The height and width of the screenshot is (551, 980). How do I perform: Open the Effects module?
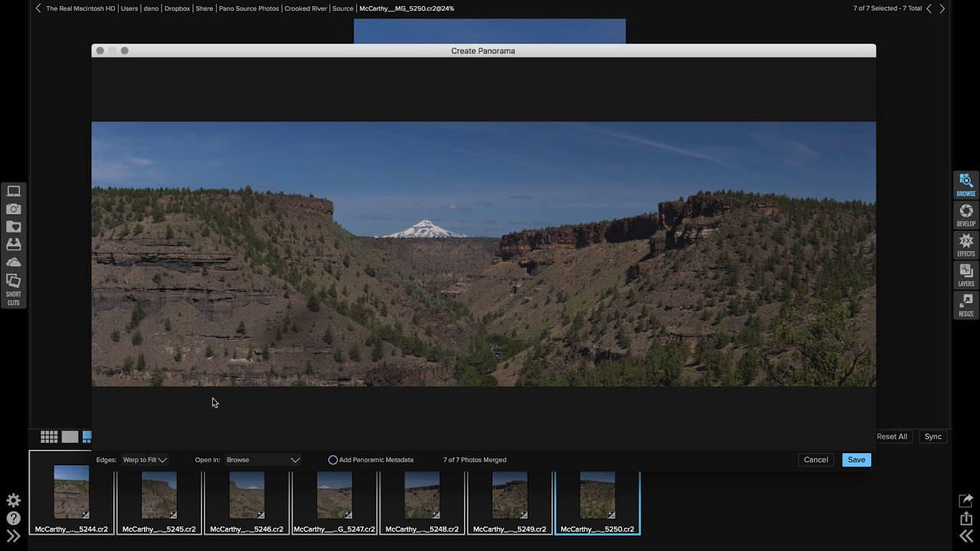click(965, 245)
